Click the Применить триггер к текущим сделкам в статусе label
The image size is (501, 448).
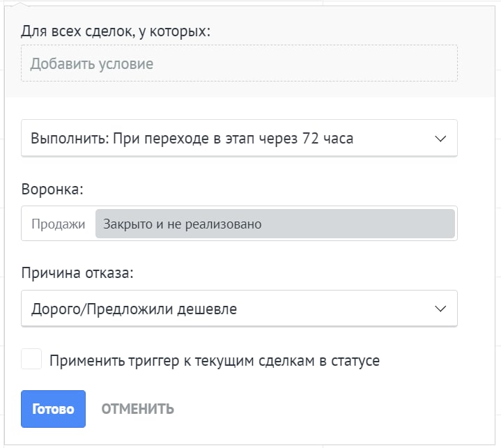click(215, 361)
